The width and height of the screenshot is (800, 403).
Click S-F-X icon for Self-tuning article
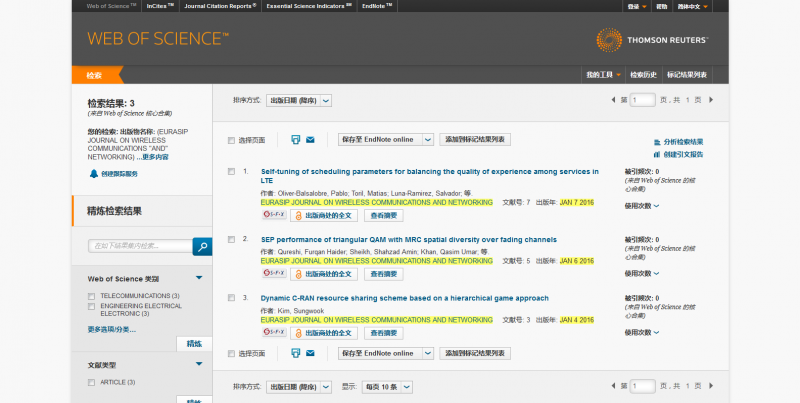coord(274,215)
